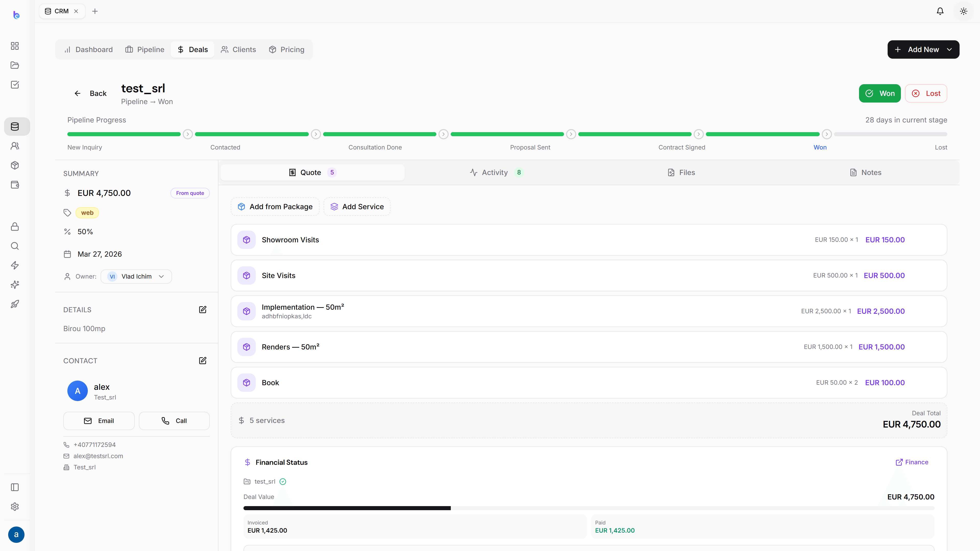The height and width of the screenshot is (551, 980).
Task: Click the Book item cube icon
Action: [247, 383]
